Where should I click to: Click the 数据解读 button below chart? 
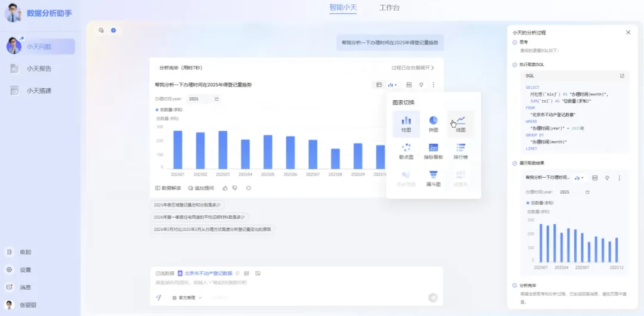pos(168,188)
